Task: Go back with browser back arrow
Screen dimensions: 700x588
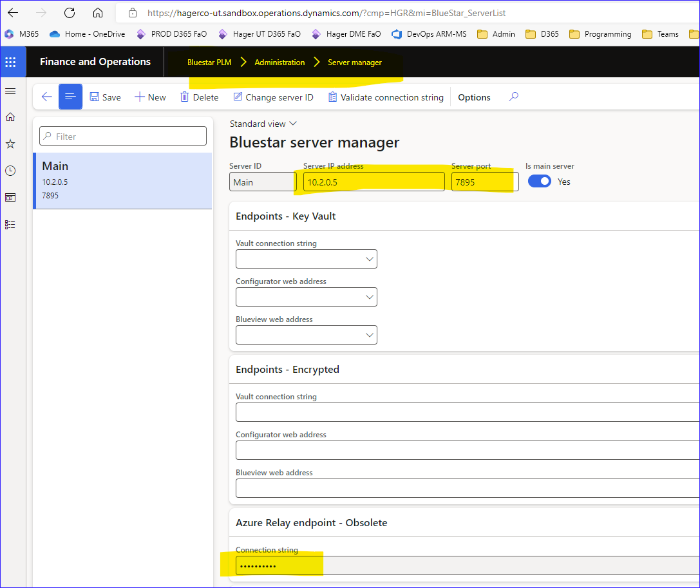Action: point(13,12)
